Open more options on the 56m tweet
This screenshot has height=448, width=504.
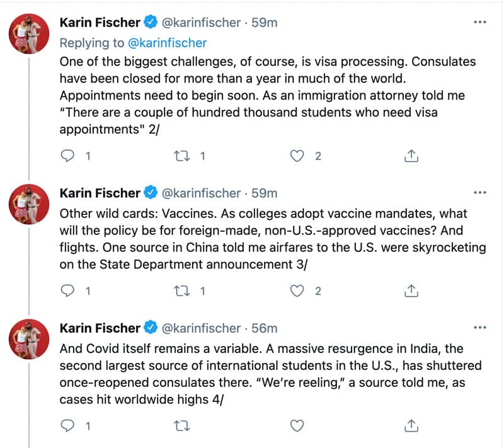(480, 328)
